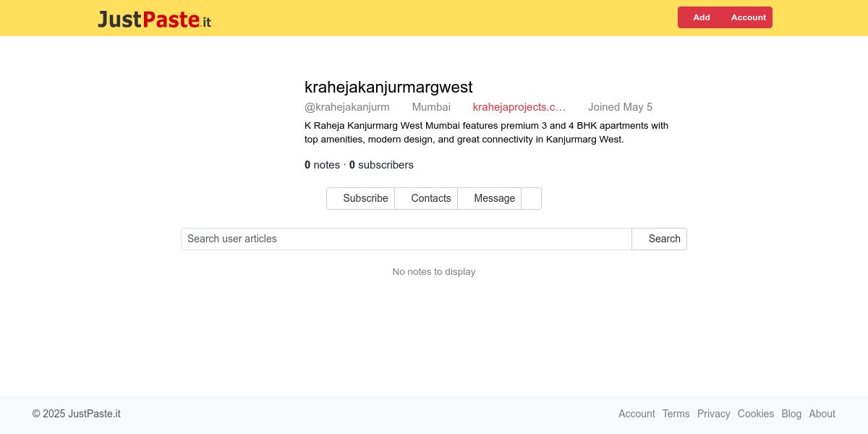This screenshot has height=434, width=868.
Task: Open the footer Account link
Action: tap(637, 414)
